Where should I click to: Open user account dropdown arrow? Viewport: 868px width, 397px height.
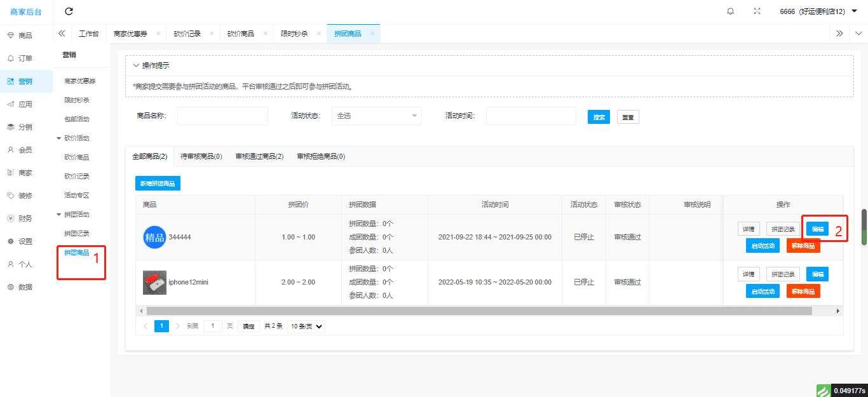854,11
